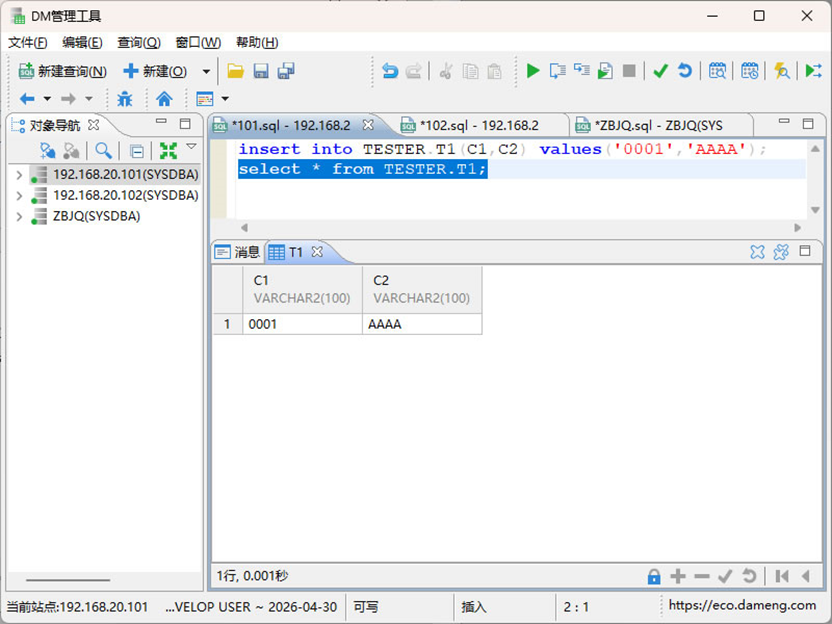Close the T1 result tab
This screenshot has height=624, width=832.
coord(317,252)
